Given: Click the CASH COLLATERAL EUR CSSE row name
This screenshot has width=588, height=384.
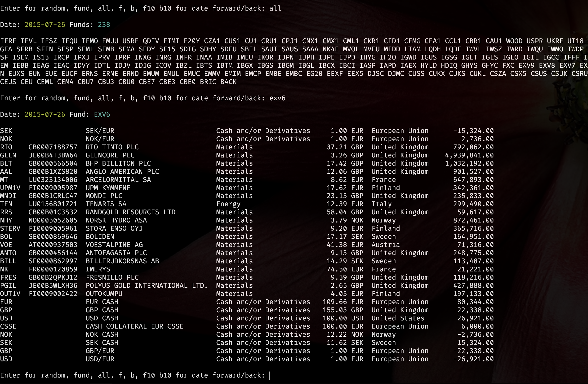Looking at the screenshot, I should coord(134,326).
